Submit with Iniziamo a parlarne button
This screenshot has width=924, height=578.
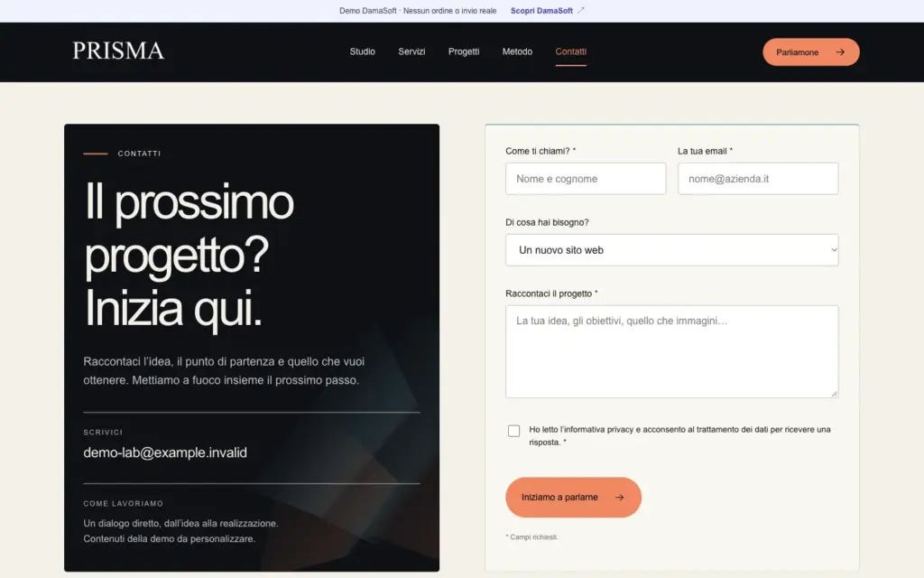(x=573, y=498)
